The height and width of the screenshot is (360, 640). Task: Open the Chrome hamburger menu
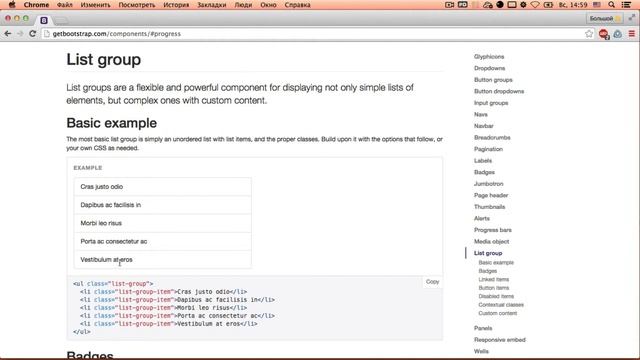[631, 34]
